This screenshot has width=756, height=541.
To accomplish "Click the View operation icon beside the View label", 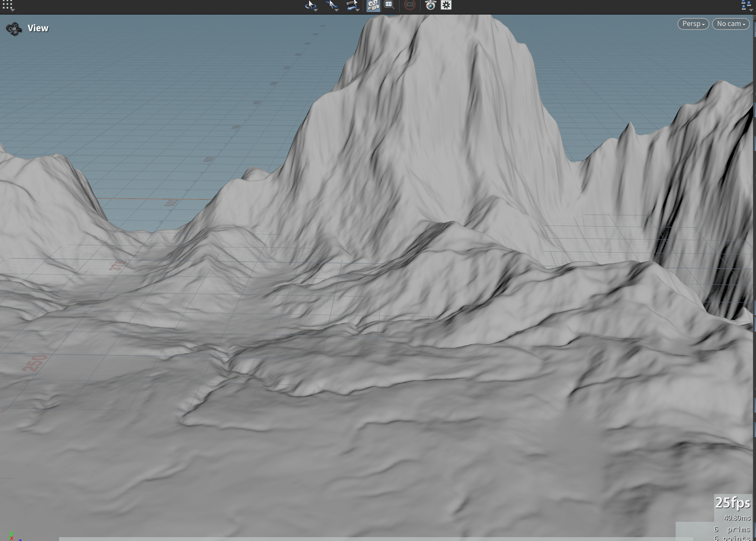I will [x=14, y=29].
